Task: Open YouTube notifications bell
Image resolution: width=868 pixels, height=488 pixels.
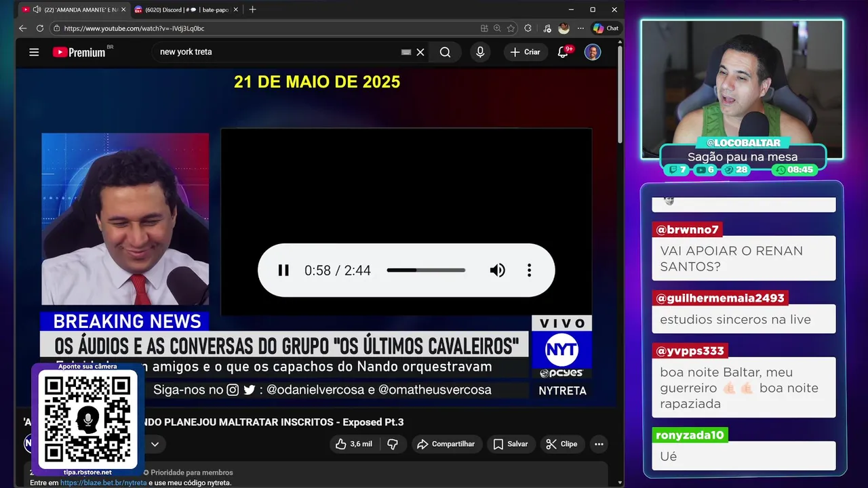Action: pos(563,52)
